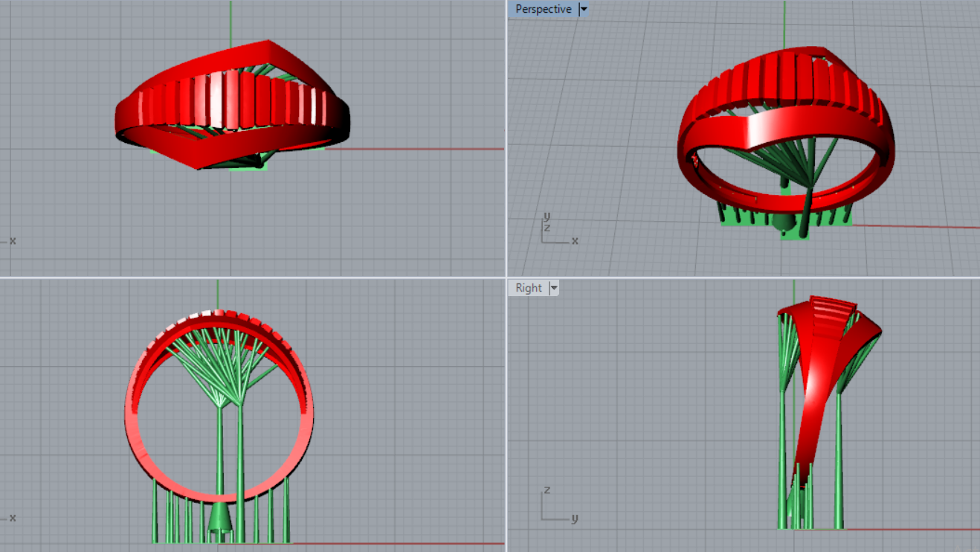Click the center junction of the four viewports
980x552 pixels.
coord(506,277)
